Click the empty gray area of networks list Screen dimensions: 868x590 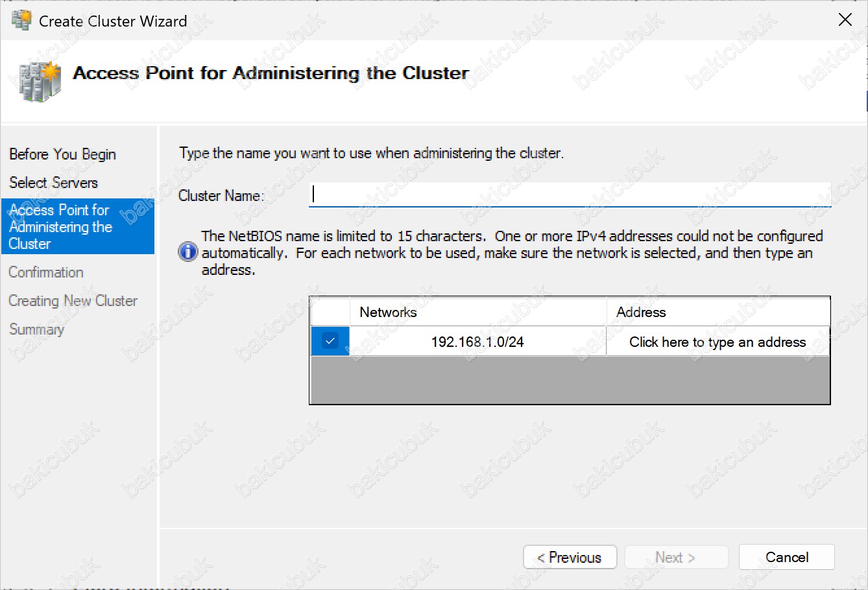(570, 380)
